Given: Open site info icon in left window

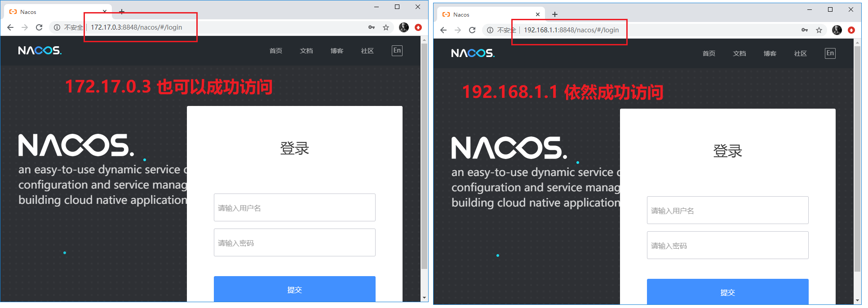Looking at the screenshot, I should [57, 27].
